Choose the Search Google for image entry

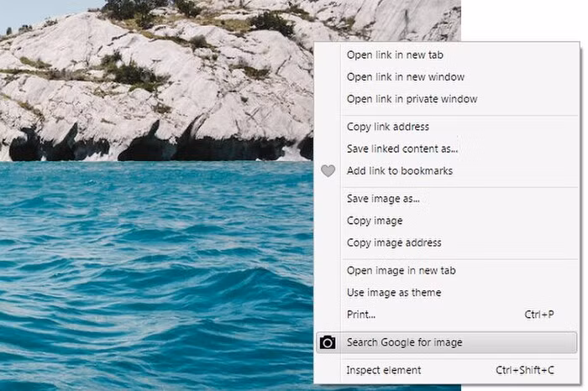pyautogui.click(x=404, y=342)
